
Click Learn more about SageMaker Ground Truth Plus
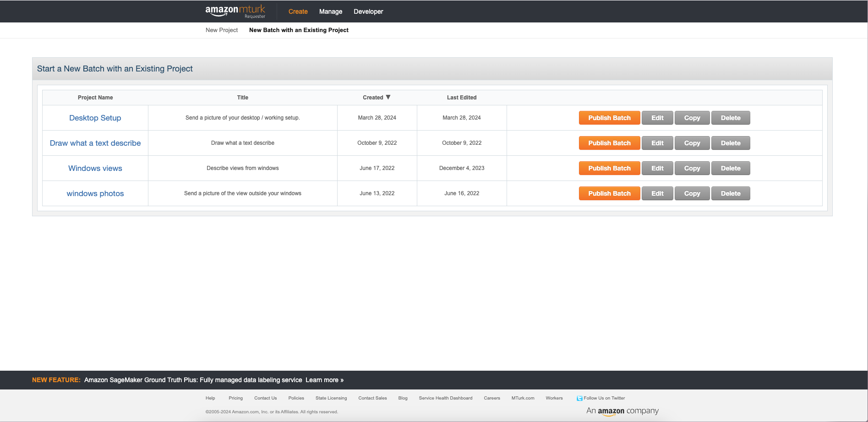326,380
